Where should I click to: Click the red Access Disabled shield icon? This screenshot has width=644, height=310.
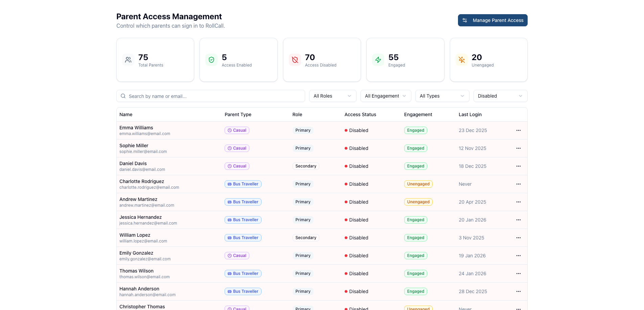295,60
